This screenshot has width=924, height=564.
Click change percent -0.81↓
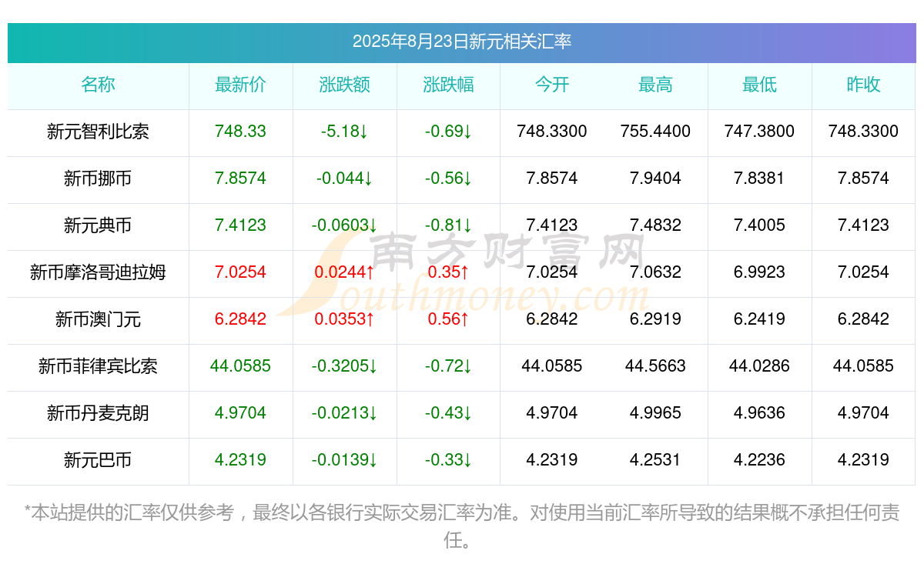(448, 225)
